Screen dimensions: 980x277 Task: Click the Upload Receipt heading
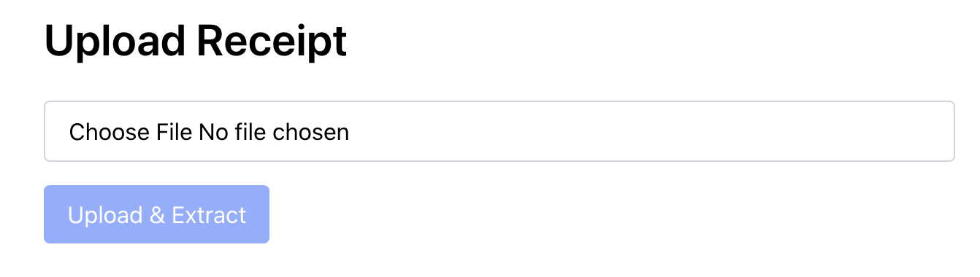click(196, 41)
